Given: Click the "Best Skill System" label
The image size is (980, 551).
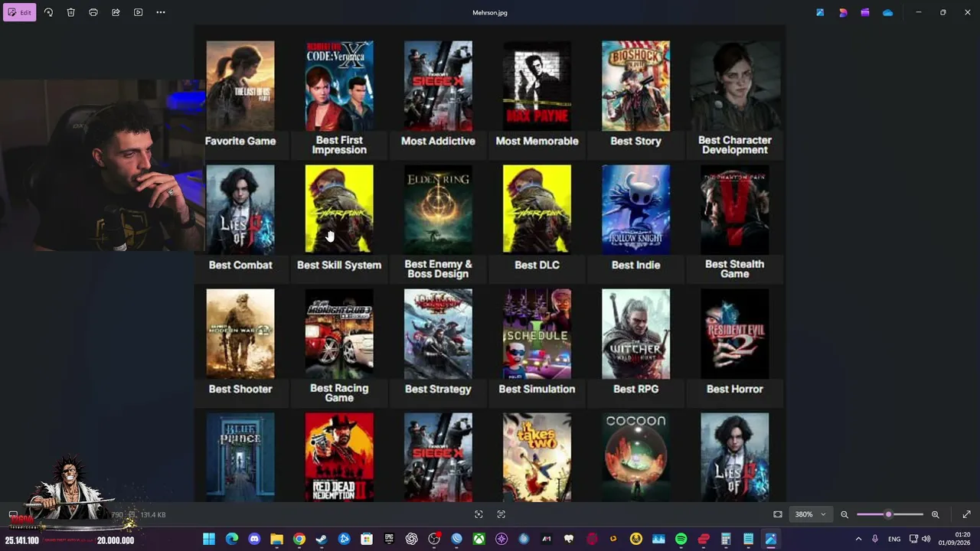Looking at the screenshot, I should [339, 265].
